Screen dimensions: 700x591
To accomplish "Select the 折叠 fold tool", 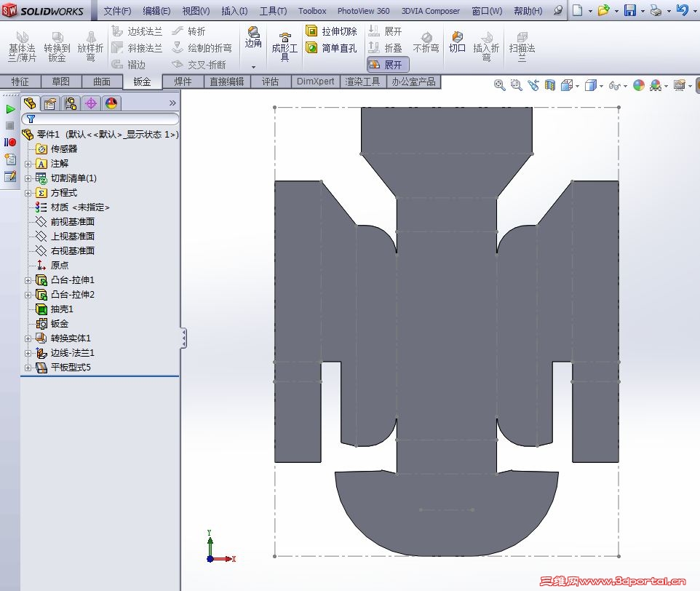I will point(385,48).
